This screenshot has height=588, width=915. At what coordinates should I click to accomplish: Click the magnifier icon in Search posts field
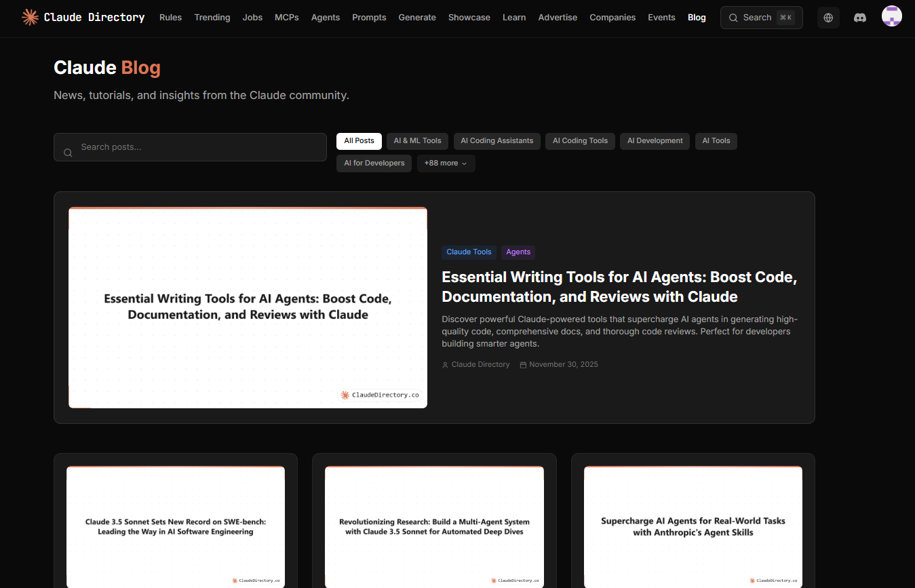68,153
